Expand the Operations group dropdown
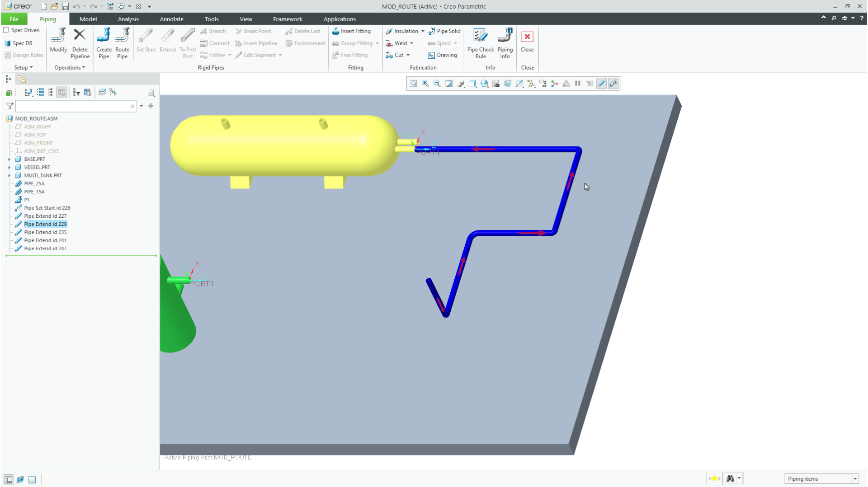868x487 pixels. [70, 68]
